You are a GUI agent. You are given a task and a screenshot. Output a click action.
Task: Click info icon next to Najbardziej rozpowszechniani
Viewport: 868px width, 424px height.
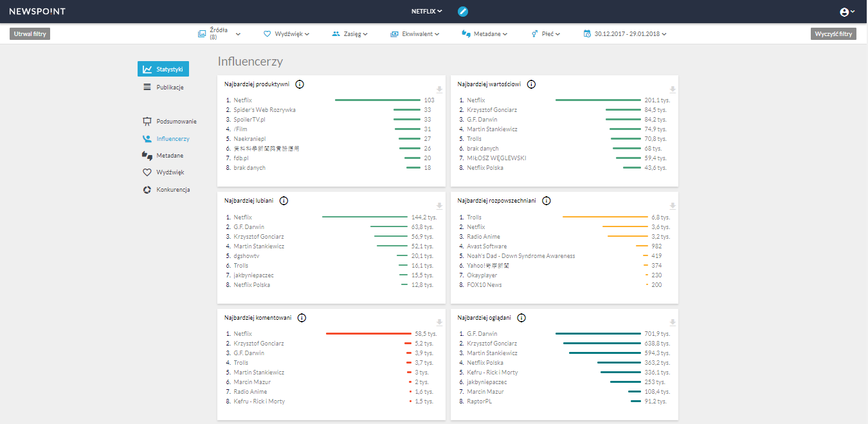tap(547, 201)
